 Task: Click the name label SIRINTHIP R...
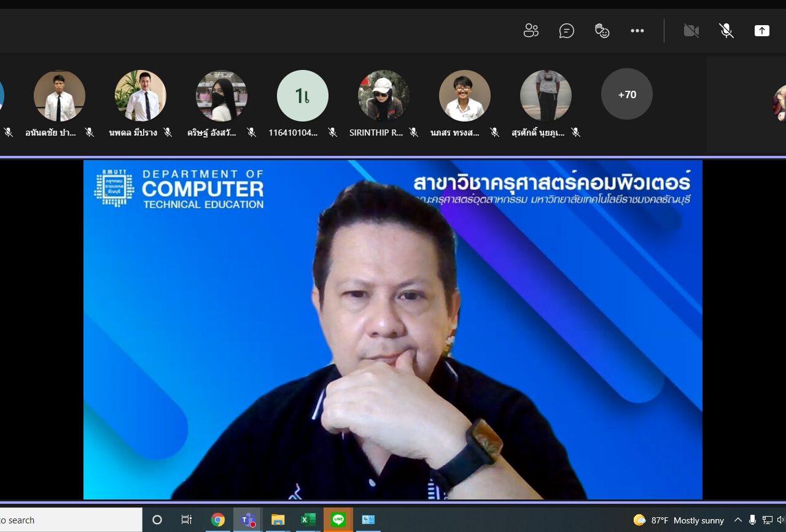[376, 133]
